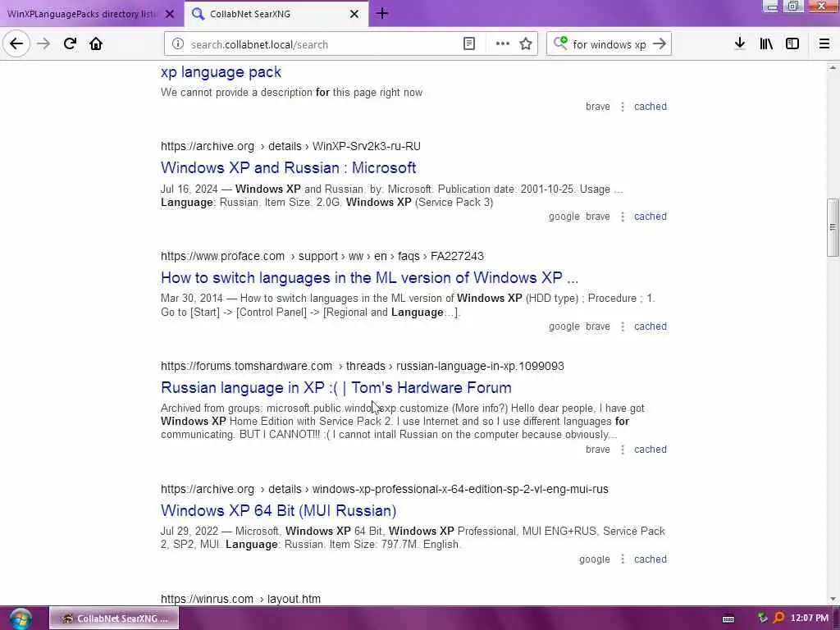Image resolution: width=840 pixels, height=630 pixels.
Task: Click the 'for windows xp' search box
Action: pos(609,44)
